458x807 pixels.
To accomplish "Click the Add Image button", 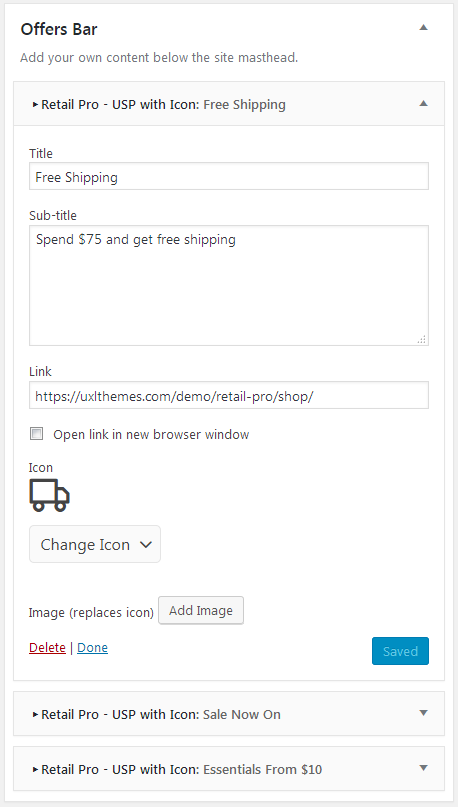I will (x=201, y=610).
